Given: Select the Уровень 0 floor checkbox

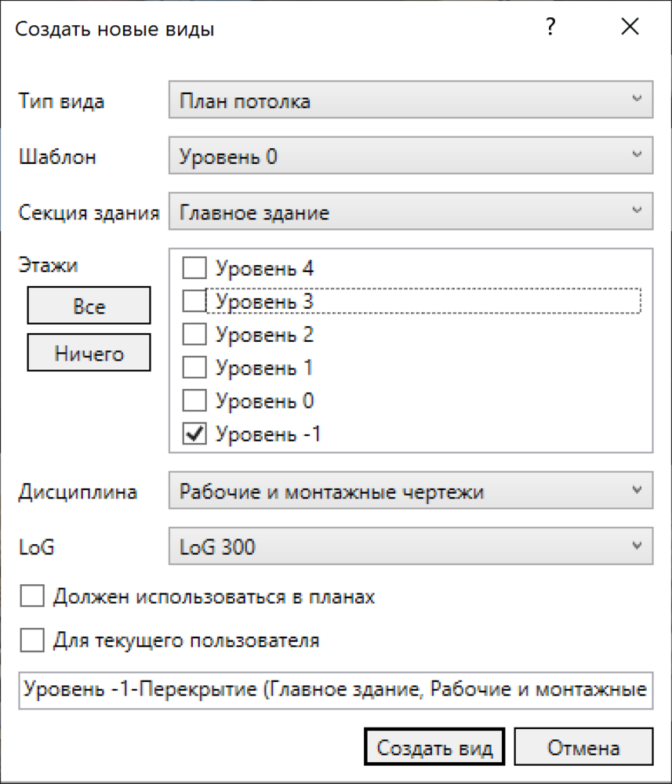Looking at the screenshot, I should [194, 401].
